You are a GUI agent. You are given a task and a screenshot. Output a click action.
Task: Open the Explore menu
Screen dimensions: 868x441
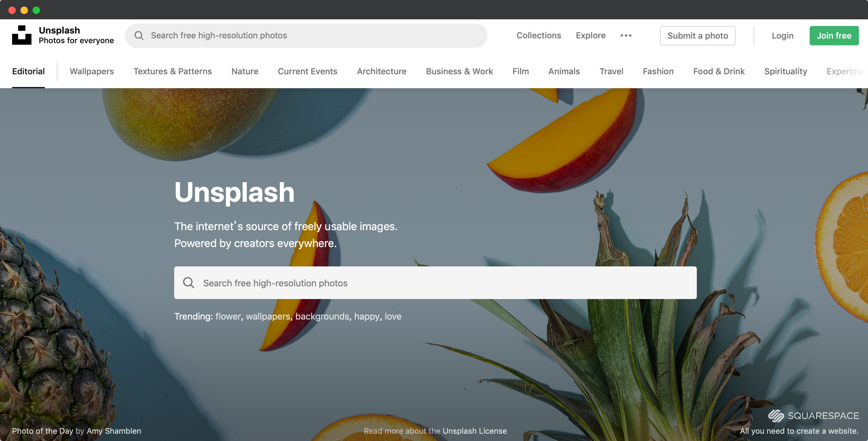(590, 35)
